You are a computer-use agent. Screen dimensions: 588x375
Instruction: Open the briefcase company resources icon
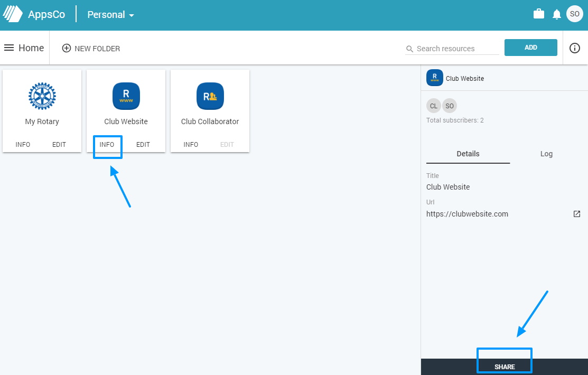point(538,14)
